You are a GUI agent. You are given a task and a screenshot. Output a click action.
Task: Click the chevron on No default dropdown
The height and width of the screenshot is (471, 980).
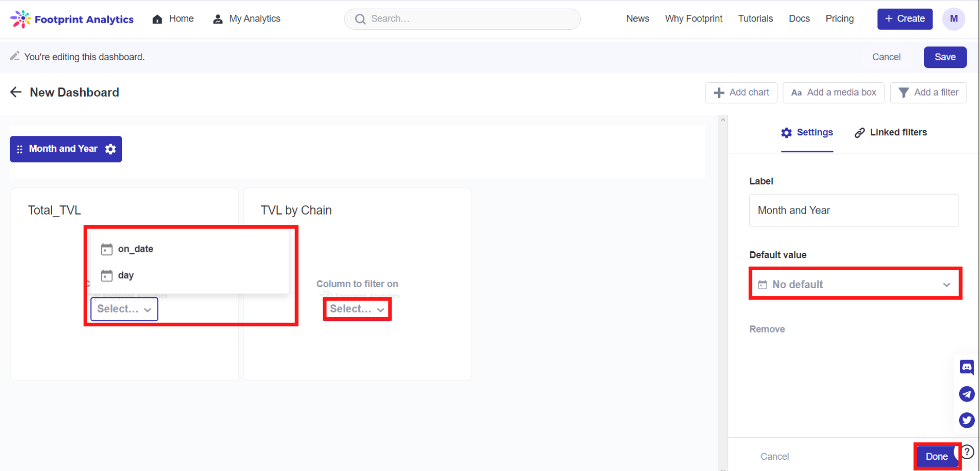947,285
